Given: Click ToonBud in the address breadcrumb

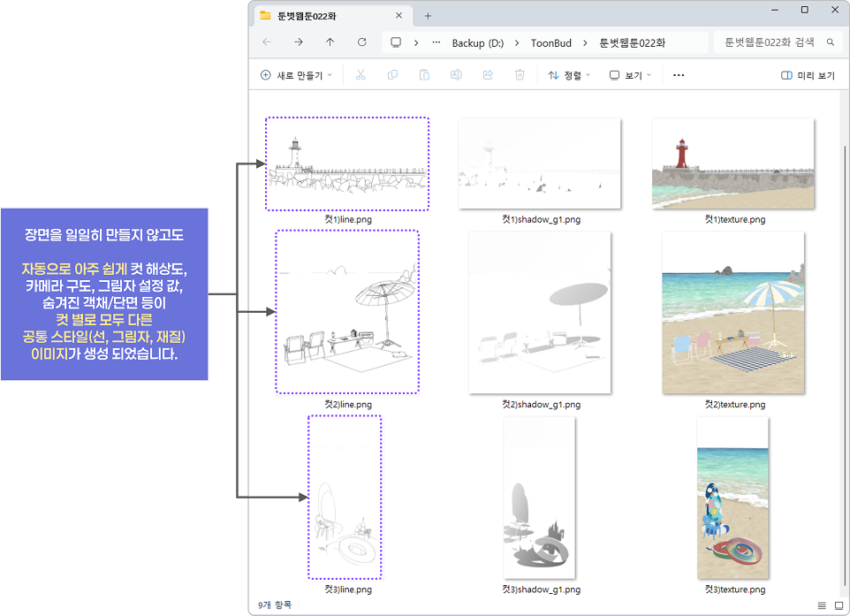Looking at the screenshot, I should (552, 43).
